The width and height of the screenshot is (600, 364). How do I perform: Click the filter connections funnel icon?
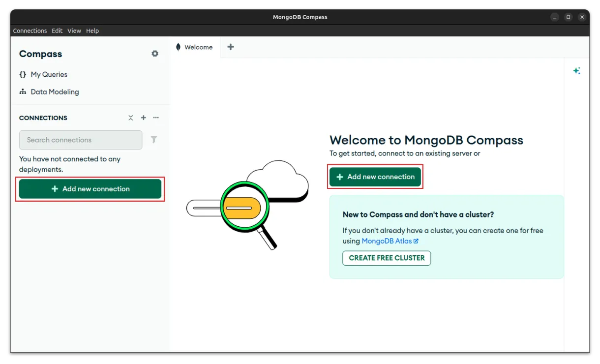(154, 140)
